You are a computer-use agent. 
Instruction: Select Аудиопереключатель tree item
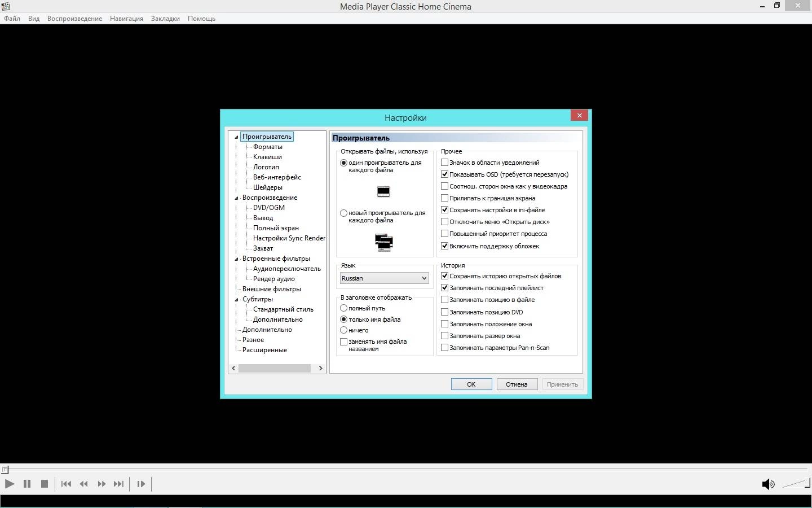tap(287, 269)
